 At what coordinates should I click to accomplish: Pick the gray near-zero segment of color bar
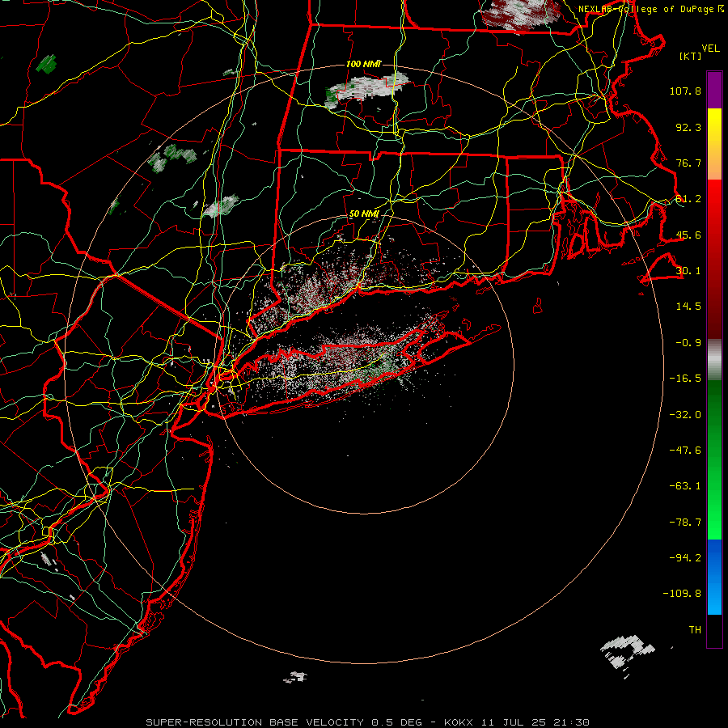pyautogui.click(x=714, y=358)
